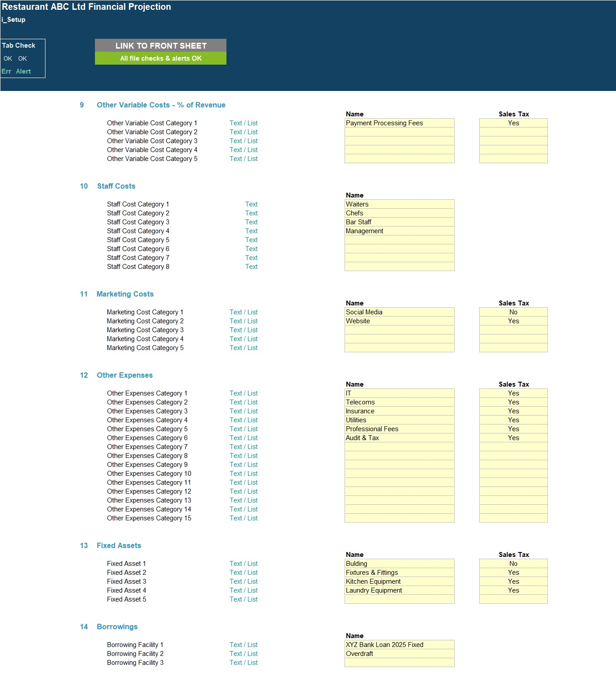Click the Restaurant ABC Ltd Financial Projection title
The width and height of the screenshot is (616, 676).
[86, 7]
